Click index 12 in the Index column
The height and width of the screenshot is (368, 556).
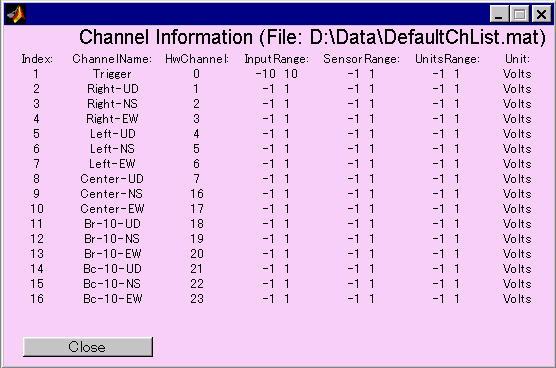click(37, 239)
